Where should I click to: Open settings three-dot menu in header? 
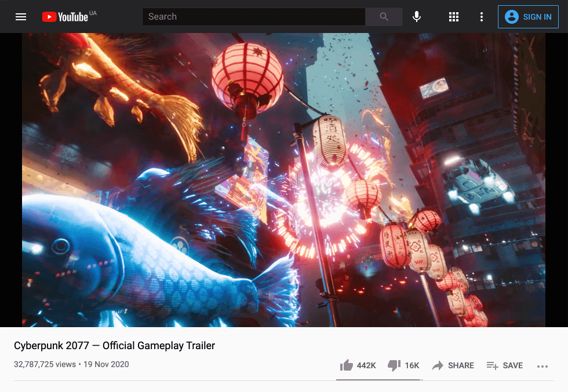(x=482, y=17)
